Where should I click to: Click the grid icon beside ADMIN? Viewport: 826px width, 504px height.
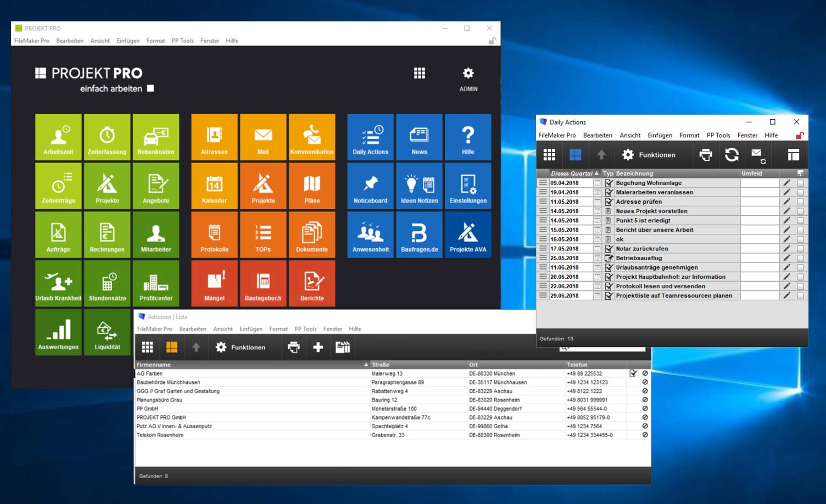click(420, 73)
